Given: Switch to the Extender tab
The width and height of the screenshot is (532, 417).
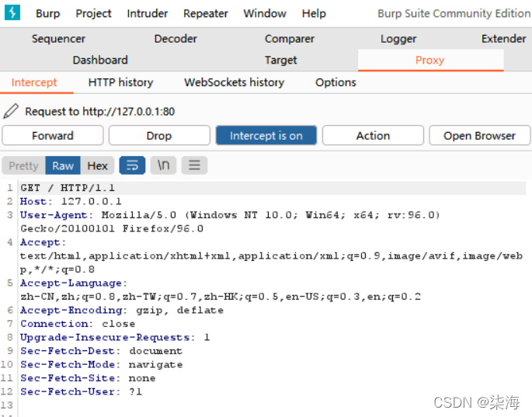Looking at the screenshot, I should tap(503, 39).
